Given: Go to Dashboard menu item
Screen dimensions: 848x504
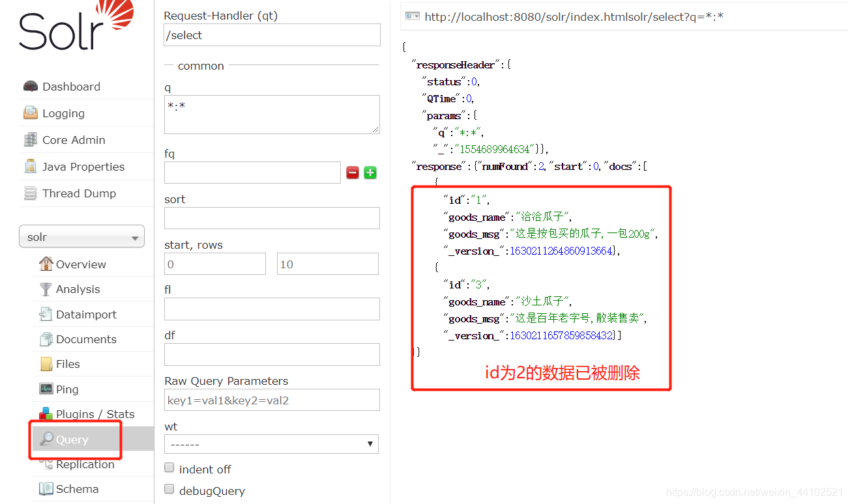Looking at the screenshot, I should pyautogui.click(x=71, y=87).
